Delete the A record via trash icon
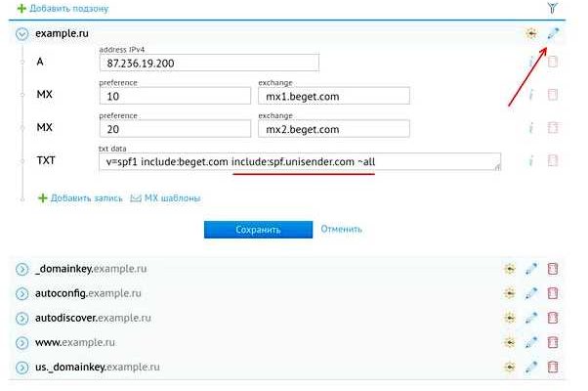Image resolution: width=588 pixels, height=391 pixels. pyautogui.click(x=553, y=62)
